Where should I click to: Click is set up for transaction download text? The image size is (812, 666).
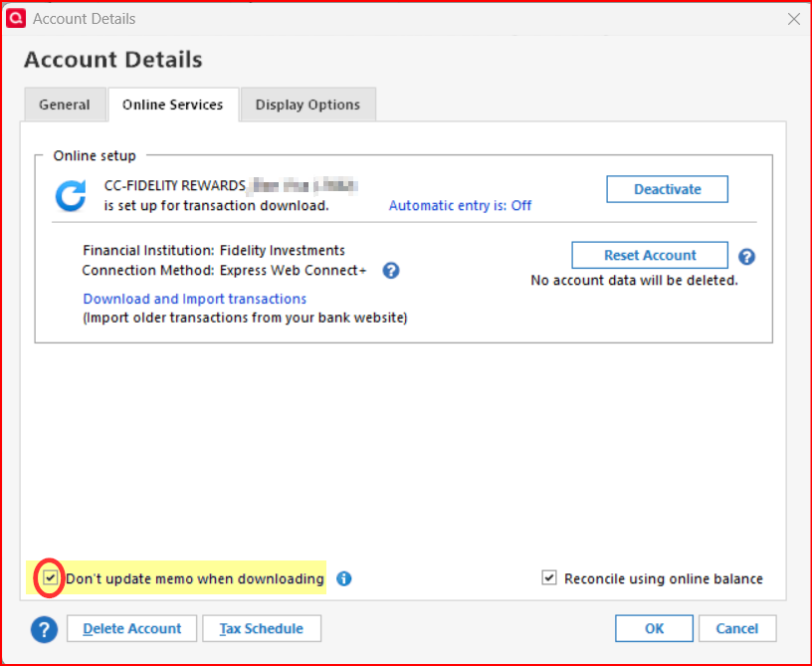tap(217, 206)
